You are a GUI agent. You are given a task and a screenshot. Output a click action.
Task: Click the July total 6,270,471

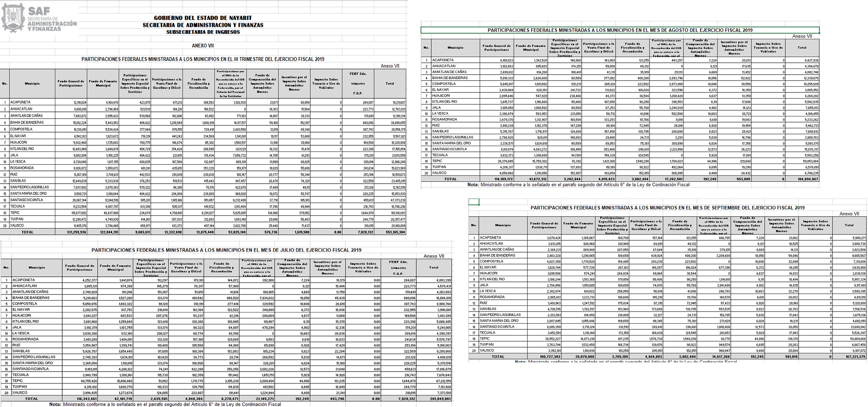coord(222,399)
